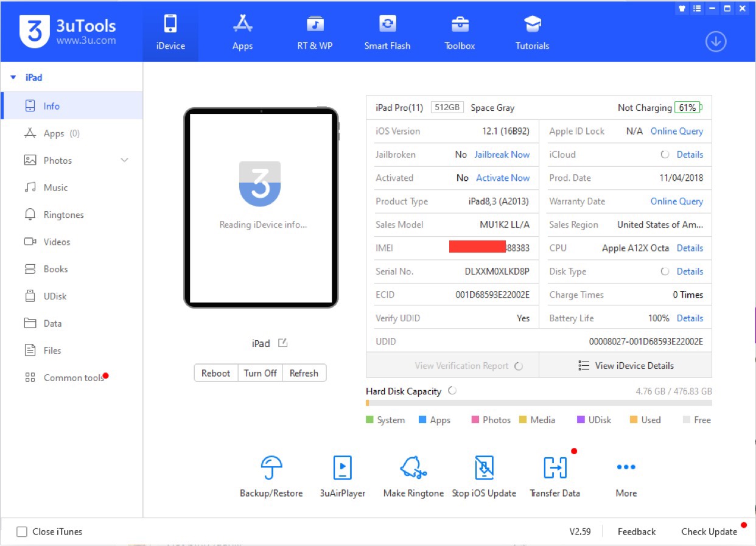Open Disk Type Details link

pyautogui.click(x=690, y=271)
